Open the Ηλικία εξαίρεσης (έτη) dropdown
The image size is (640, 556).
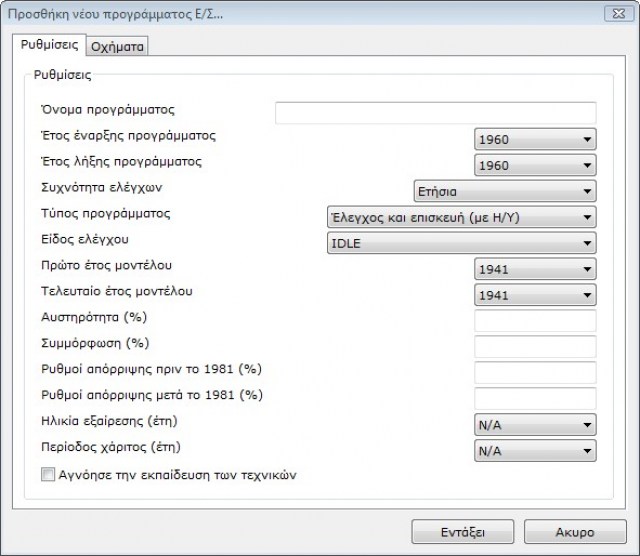point(535,425)
